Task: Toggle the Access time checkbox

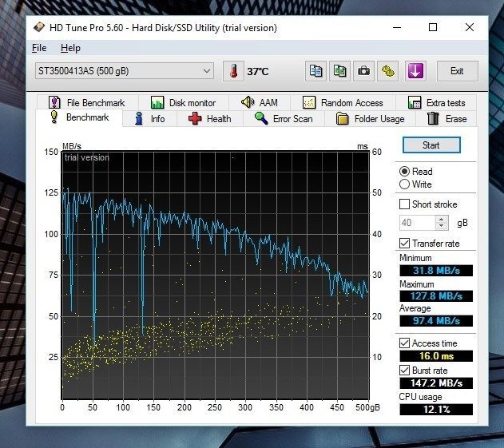Action: click(404, 343)
